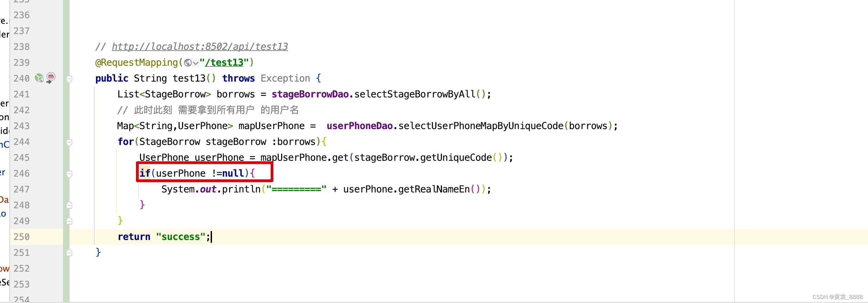868x303 pixels.
Task: Click the getUniqueCode method call
Action: coord(456,158)
